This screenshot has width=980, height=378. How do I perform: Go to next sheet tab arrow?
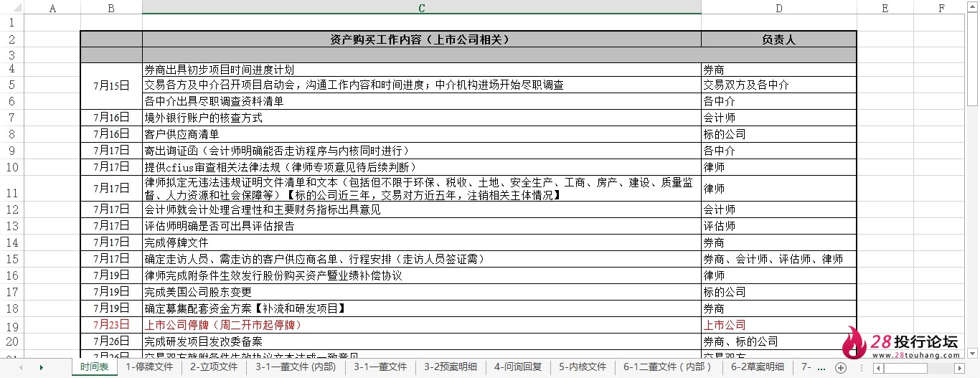(x=42, y=367)
